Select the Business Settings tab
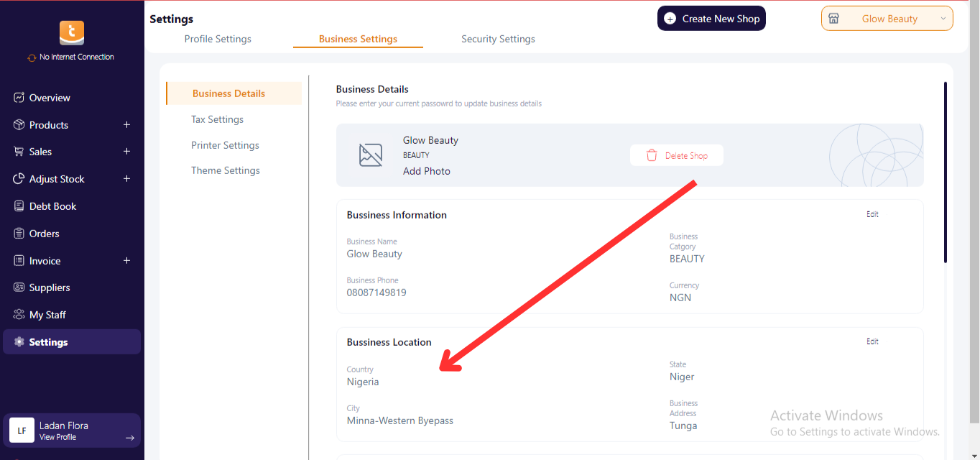Viewport: 980px width, 460px height. (x=358, y=39)
